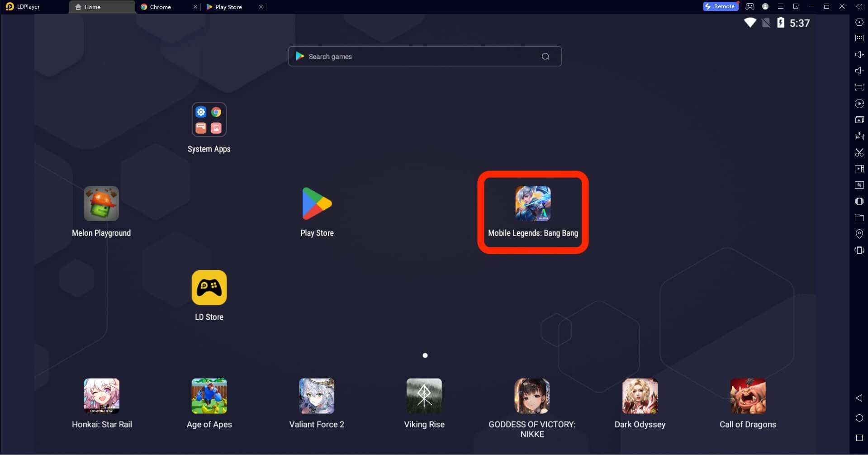Decrease volume with speaker-minus icon
Screen dimensions: 868x455
[859, 71]
